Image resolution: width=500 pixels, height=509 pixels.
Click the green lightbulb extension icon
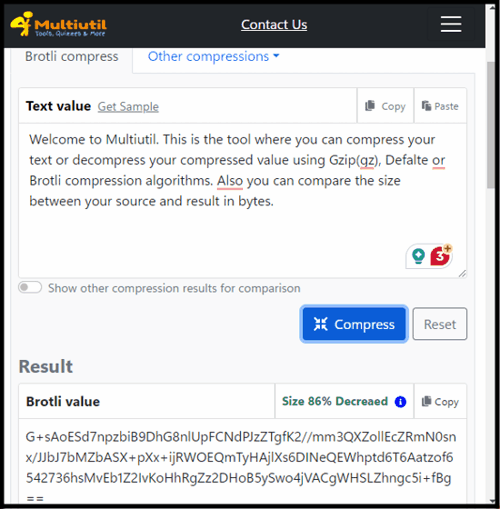pyautogui.click(x=418, y=256)
